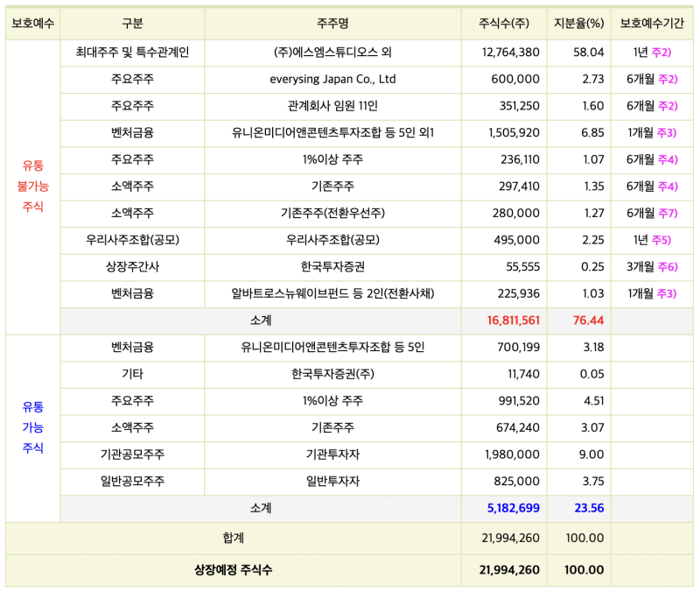
Task: Click the 주식수(주) column header
Action: (x=504, y=24)
